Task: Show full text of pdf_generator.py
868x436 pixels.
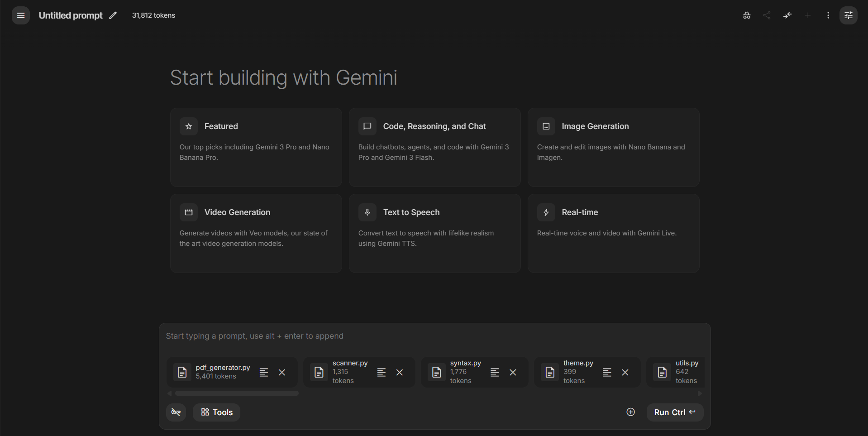Action: 264,372
